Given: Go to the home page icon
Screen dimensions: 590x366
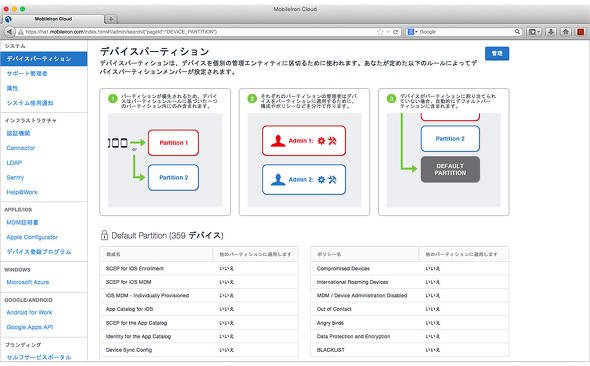Looking at the screenshot, I should click(566, 32).
